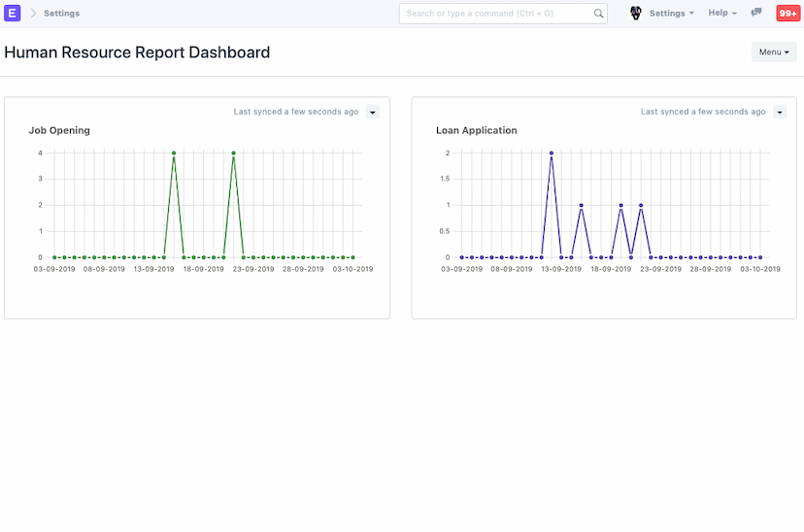Open the user avatar icon
Image resolution: width=804 pixels, height=532 pixels.
pyautogui.click(x=636, y=14)
